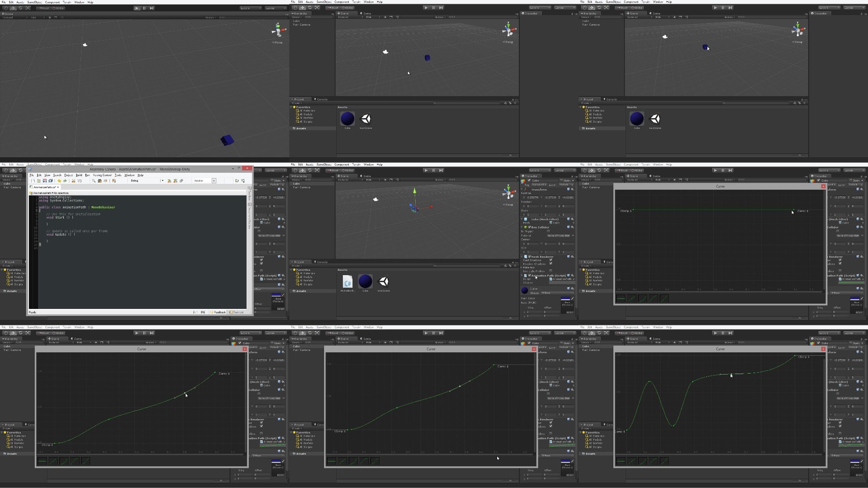Click XCurve field in move-gizmo frame Inspector
This screenshot has width=868, height=488.
(x=562, y=282)
